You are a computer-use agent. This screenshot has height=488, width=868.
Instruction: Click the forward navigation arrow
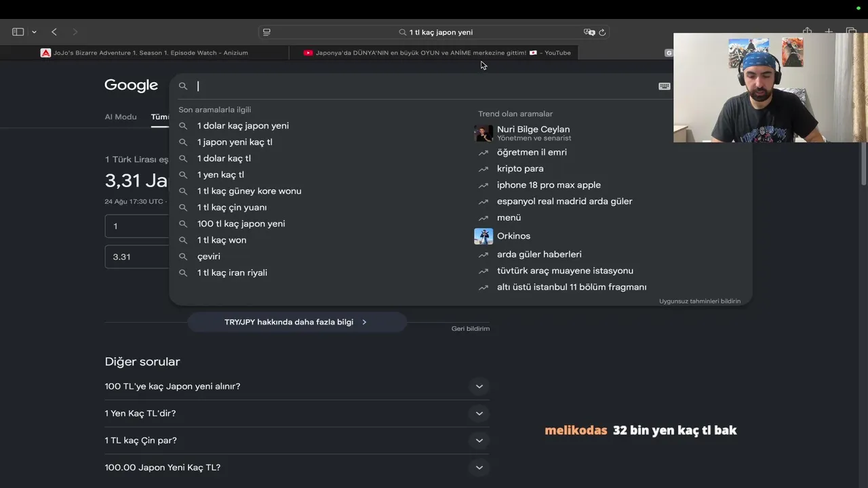(x=75, y=32)
